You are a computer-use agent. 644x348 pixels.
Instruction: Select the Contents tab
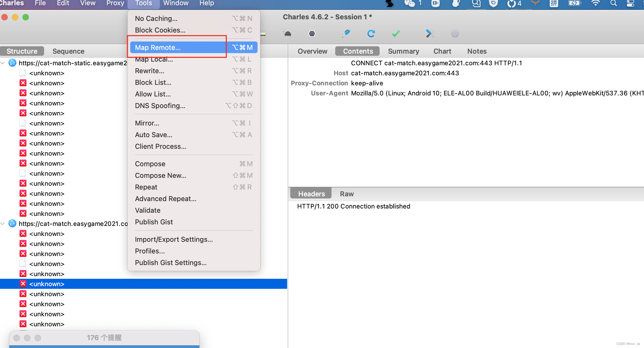point(358,51)
